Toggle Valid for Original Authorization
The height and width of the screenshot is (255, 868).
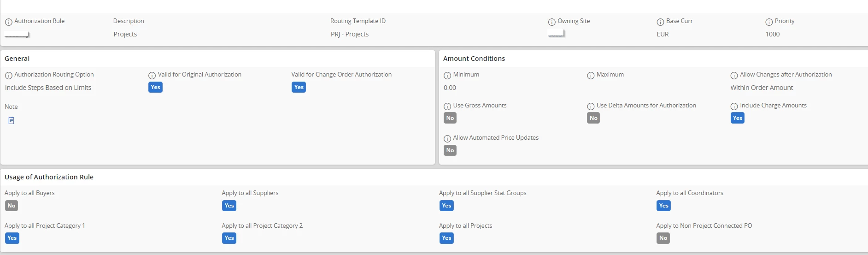(x=155, y=87)
